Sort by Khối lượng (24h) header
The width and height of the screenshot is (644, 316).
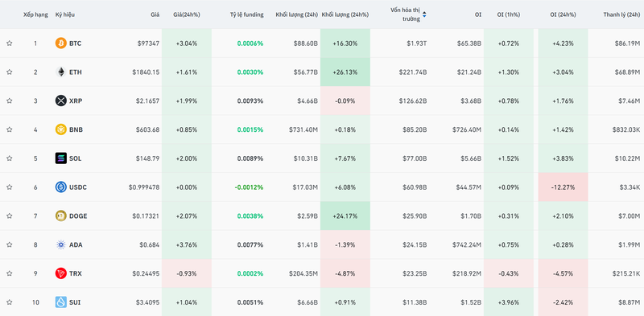[296, 14]
